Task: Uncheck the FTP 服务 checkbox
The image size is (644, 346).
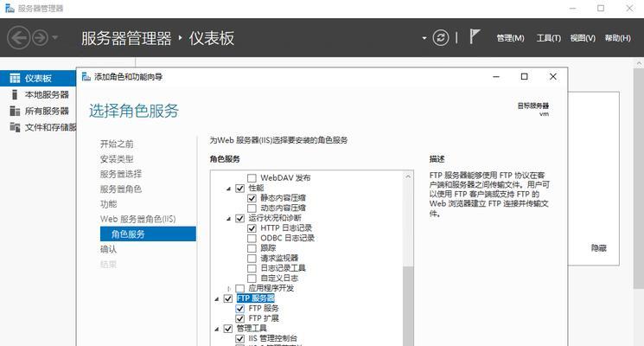Action: (239, 309)
